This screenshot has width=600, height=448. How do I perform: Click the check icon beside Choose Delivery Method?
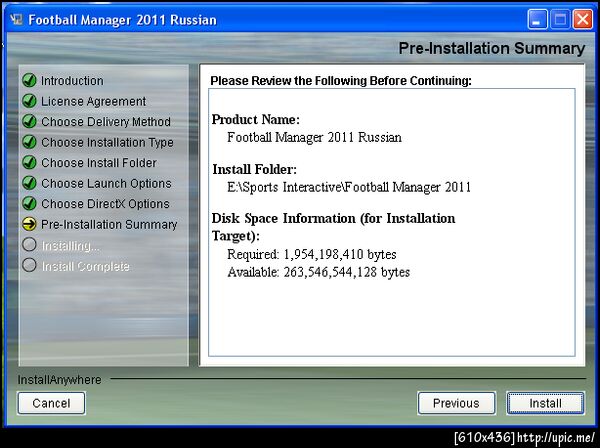29,121
